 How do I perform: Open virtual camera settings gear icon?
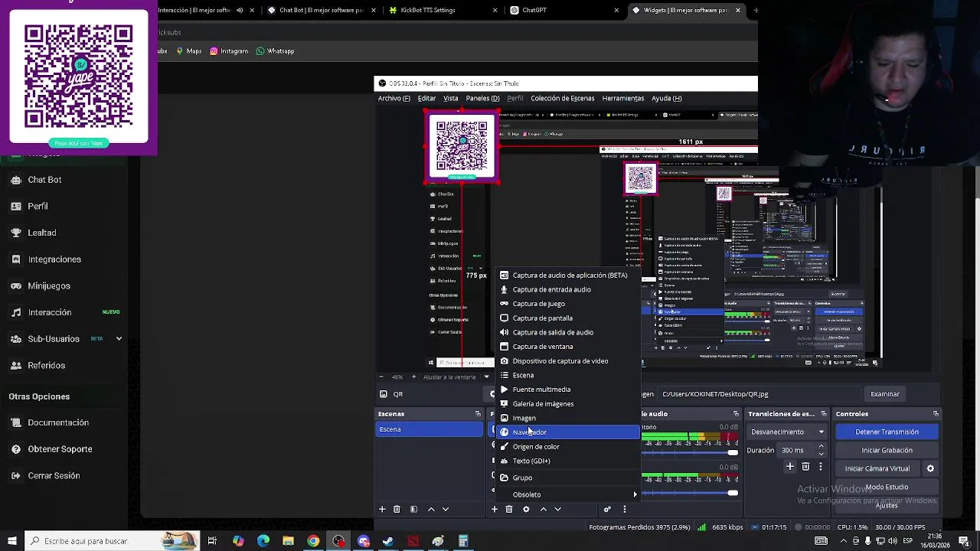(930, 468)
